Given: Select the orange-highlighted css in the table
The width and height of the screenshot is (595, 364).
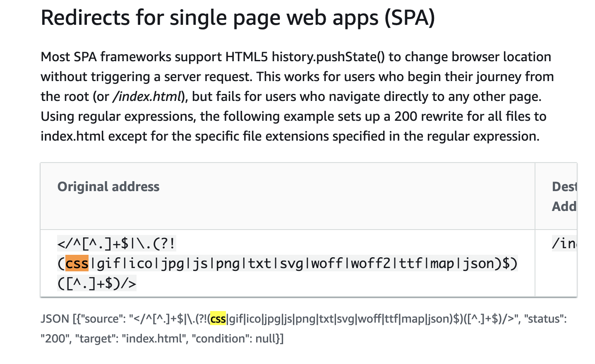Looking at the screenshot, I should [77, 263].
